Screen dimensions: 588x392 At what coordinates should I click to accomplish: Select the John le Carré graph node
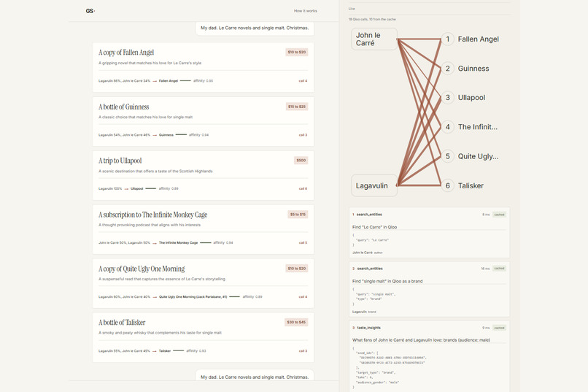click(374, 39)
